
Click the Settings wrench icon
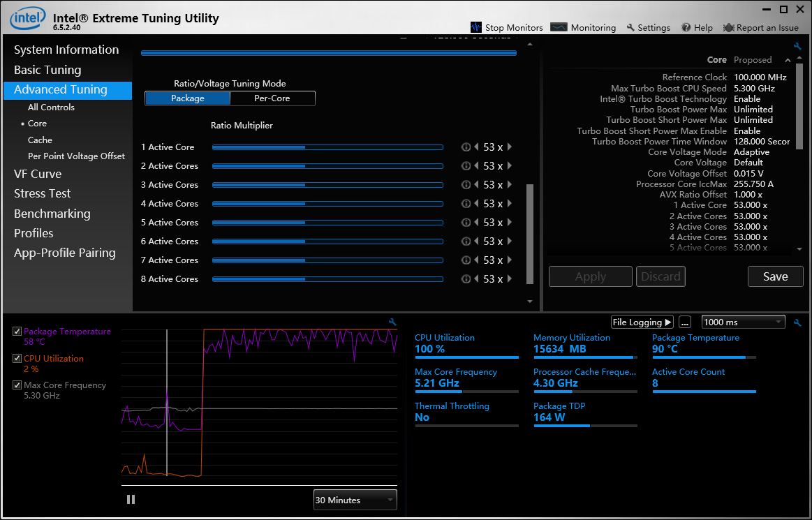630,28
